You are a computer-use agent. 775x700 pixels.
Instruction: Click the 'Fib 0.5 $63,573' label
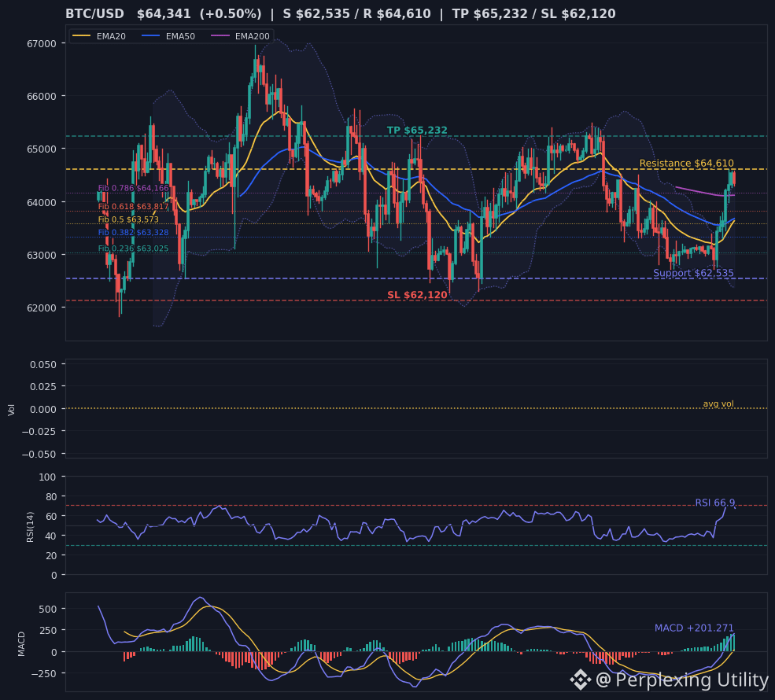point(128,219)
